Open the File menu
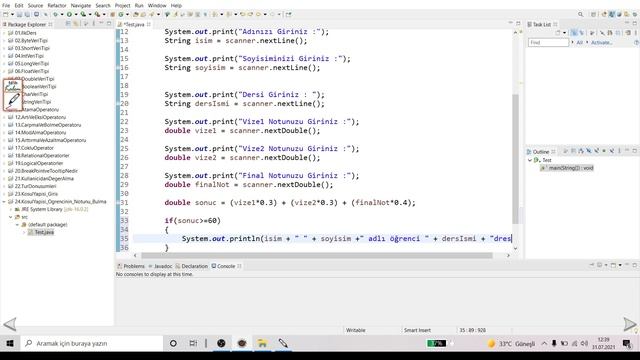The image size is (640, 360). click(x=6, y=6)
